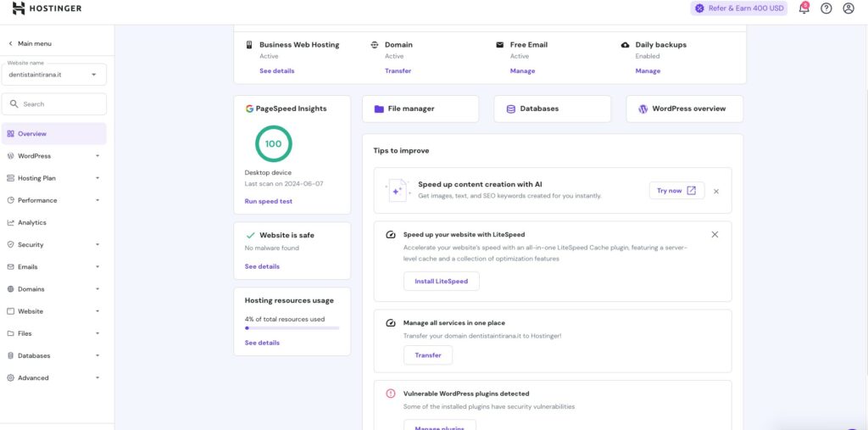The image size is (868, 430).
Task: Click the WordPress sidebar icon
Action: click(x=10, y=156)
